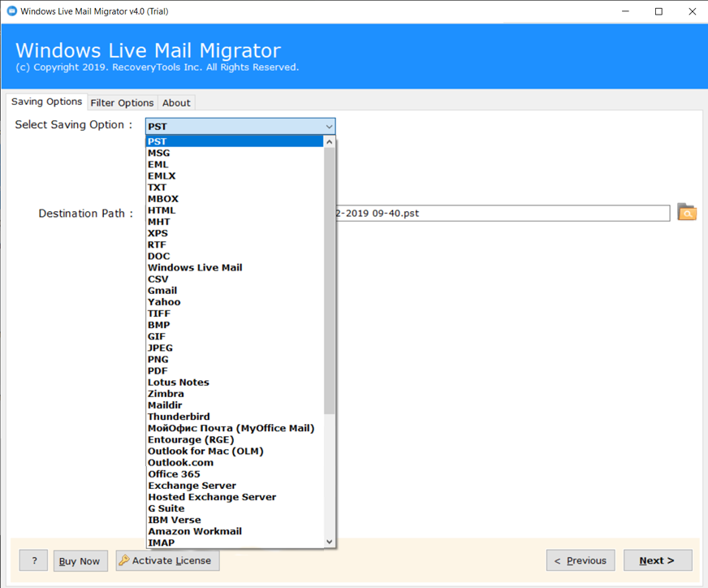Choose EML in the dropdown list
This screenshot has height=588, width=708.
coord(235,164)
